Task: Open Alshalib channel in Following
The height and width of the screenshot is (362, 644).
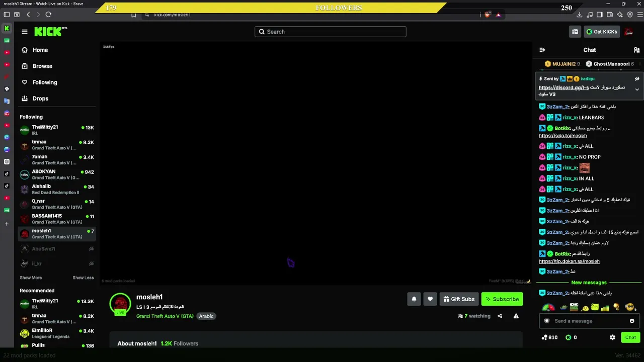Action: [x=57, y=189]
